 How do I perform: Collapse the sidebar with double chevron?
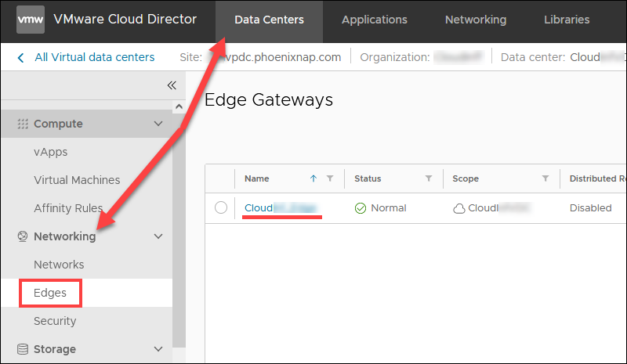pos(172,85)
